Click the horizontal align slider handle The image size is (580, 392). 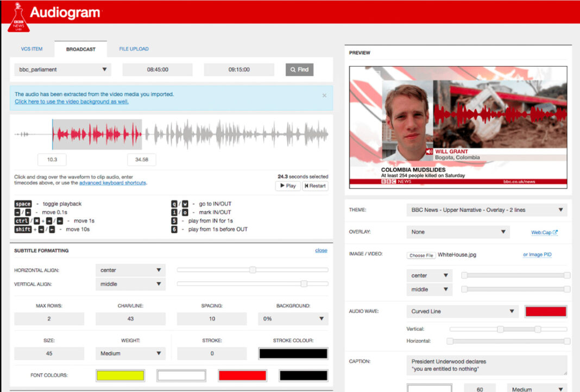click(x=253, y=270)
